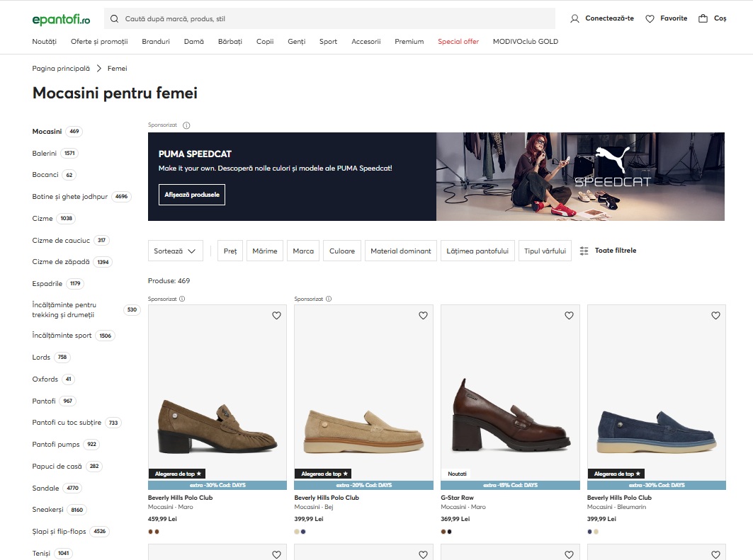Open the Mărime filter
The height and width of the screenshot is (560, 753).
(x=264, y=250)
